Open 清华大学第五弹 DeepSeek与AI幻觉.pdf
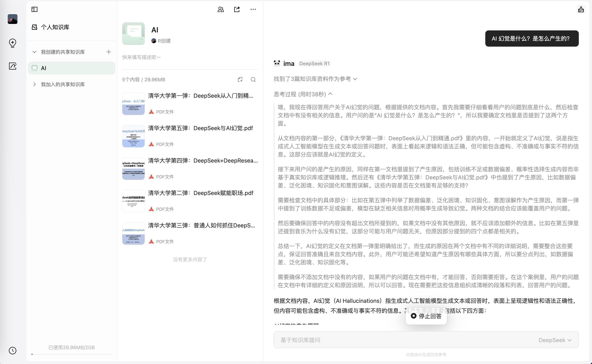The height and width of the screenshot is (364, 592). (200, 128)
